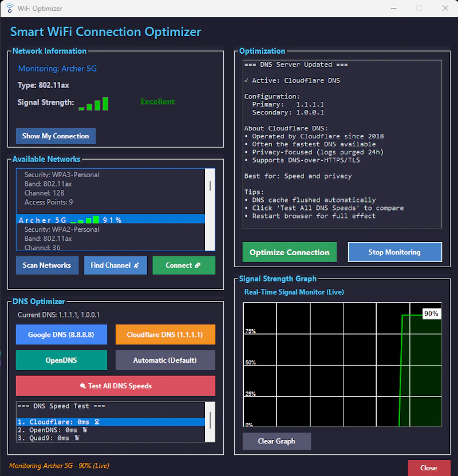Click 'Secondary: 1.0.0.1' in optimization log
This screenshot has height=476, width=458.
tap(288, 112)
